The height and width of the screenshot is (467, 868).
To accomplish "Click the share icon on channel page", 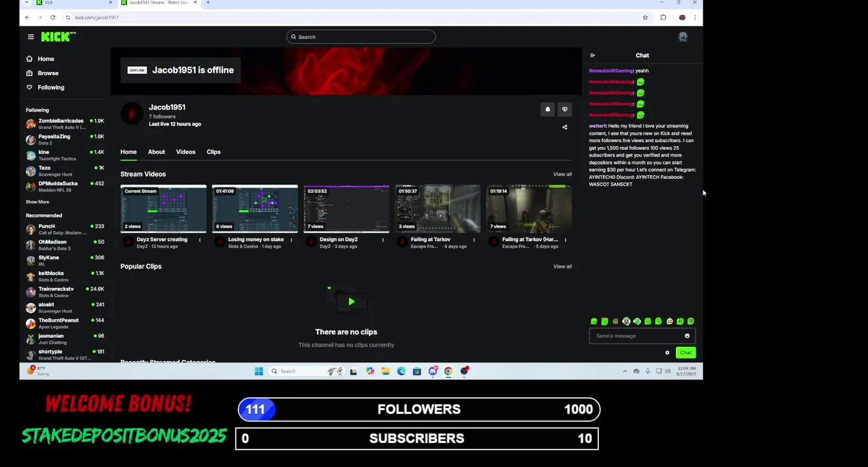I will (565, 127).
